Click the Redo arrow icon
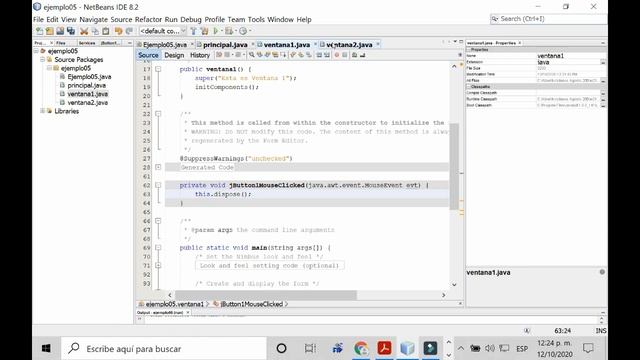The height and width of the screenshot is (360, 640). (129, 31)
